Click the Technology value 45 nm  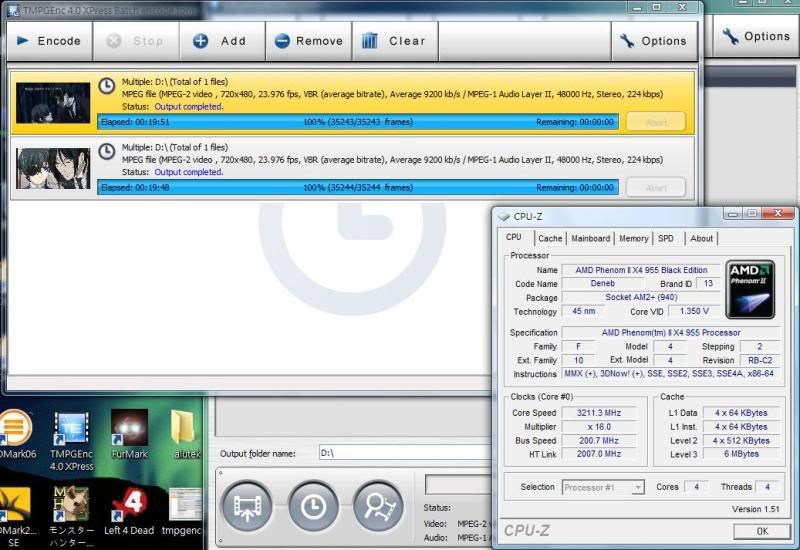coord(583,311)
